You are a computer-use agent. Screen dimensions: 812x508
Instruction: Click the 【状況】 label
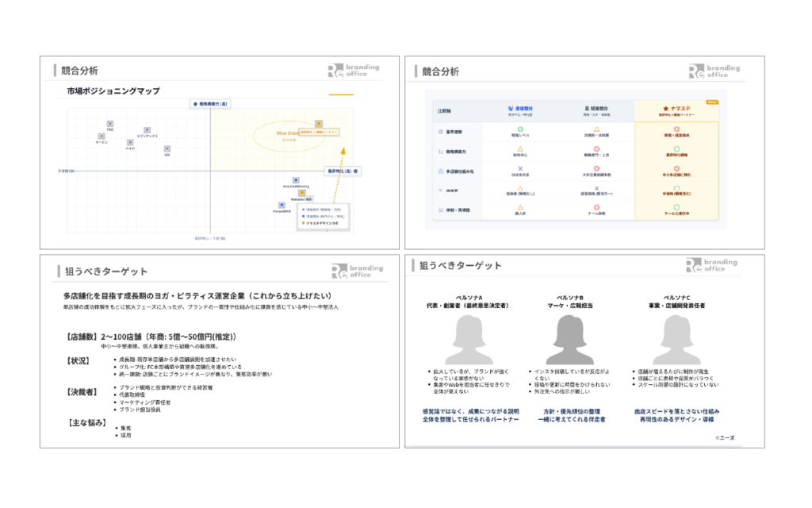pos(79,361)
